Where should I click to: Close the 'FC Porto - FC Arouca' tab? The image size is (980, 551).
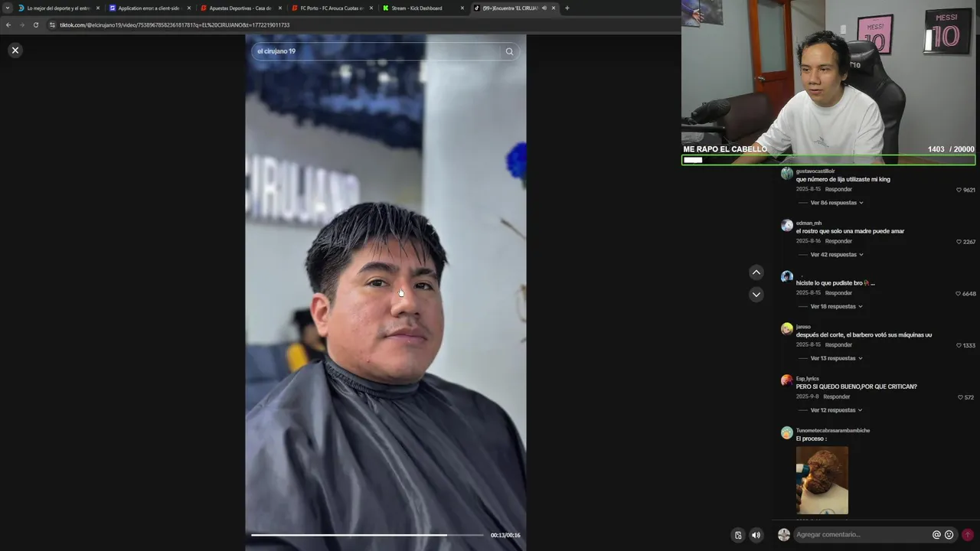371,8
